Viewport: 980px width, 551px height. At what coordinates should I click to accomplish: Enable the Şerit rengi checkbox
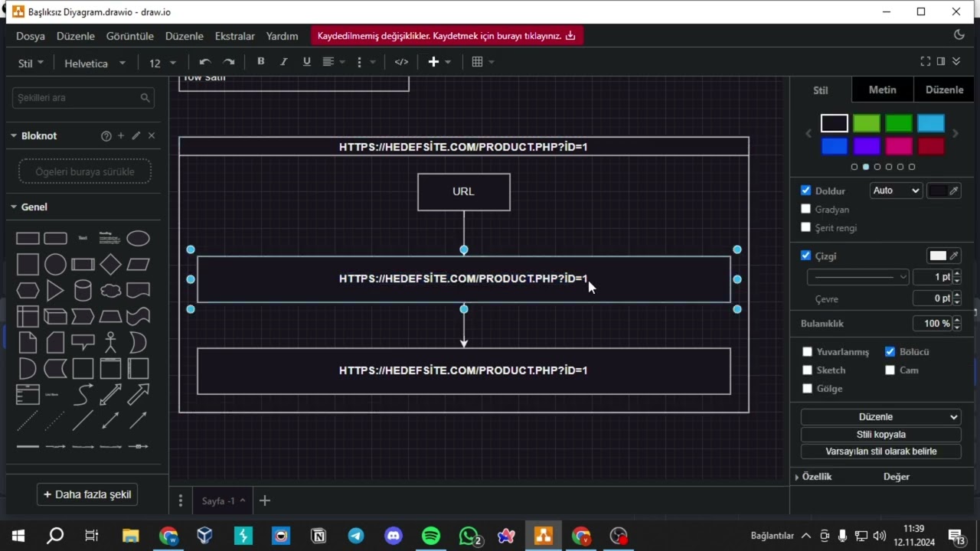pos(805,227)
